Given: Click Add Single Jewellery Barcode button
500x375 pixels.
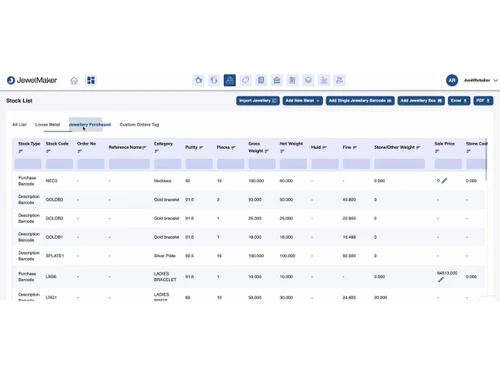Looking at the screenshot, I should 360,101.
